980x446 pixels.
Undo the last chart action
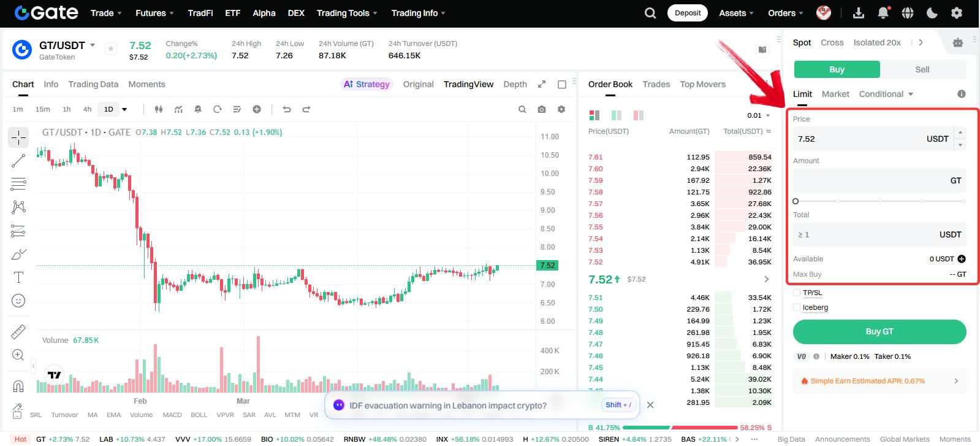(286, 109)
